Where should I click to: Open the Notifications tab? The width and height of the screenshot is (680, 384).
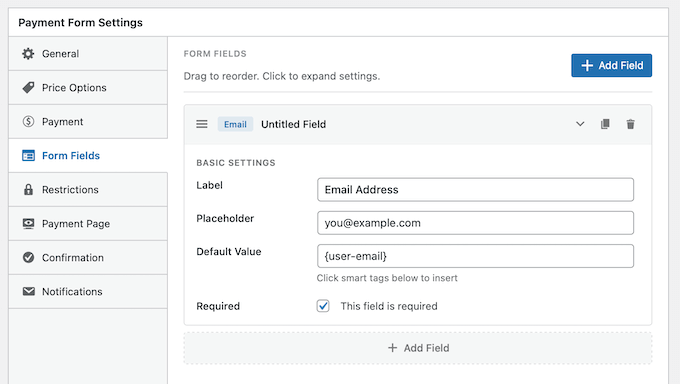(88, 291)
